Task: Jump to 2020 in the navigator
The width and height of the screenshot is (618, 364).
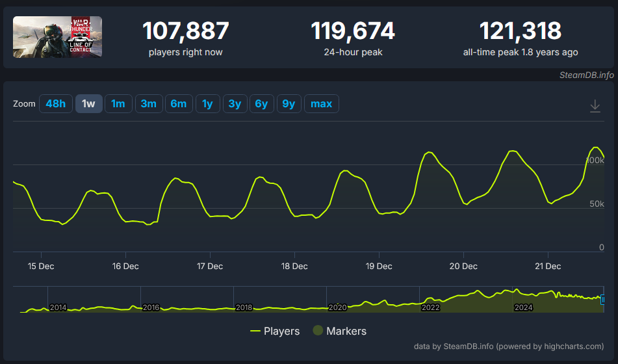Action: 337,307
